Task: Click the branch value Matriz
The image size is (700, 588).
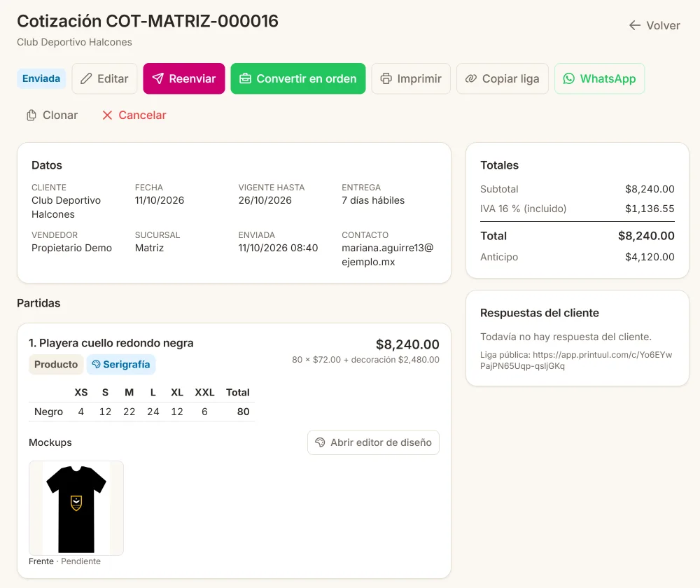Action: click(x=149, y=248)
